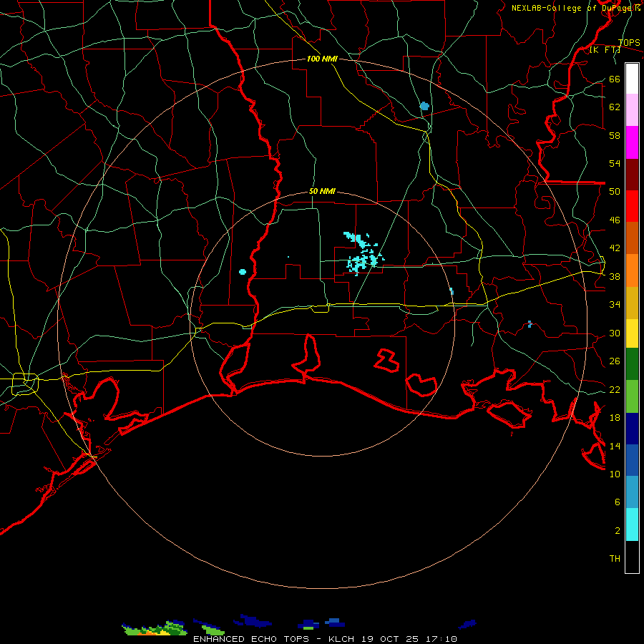The image size is (644, 644).
Task: Click the gold mustard legend swatch
Action: [x=632, y=303]
